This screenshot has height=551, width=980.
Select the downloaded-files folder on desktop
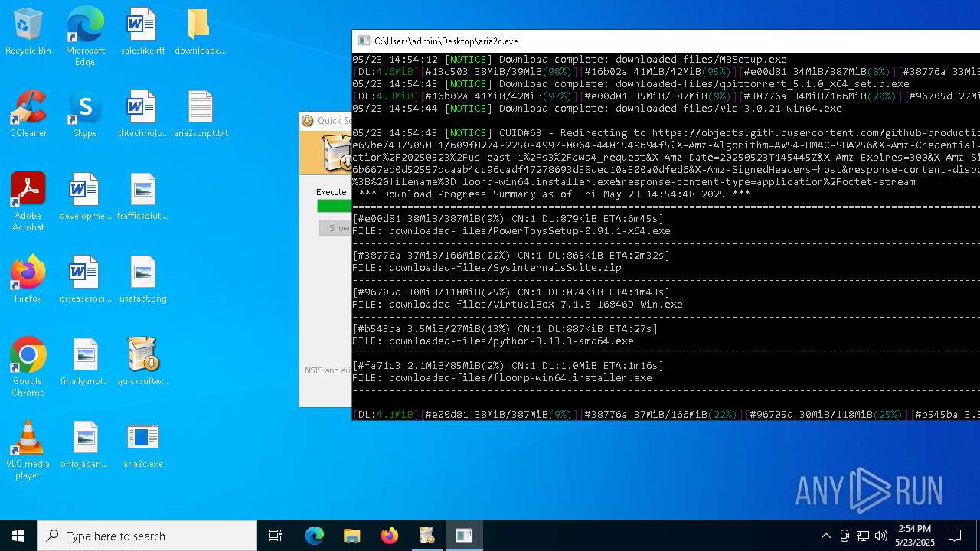point(200,32)
